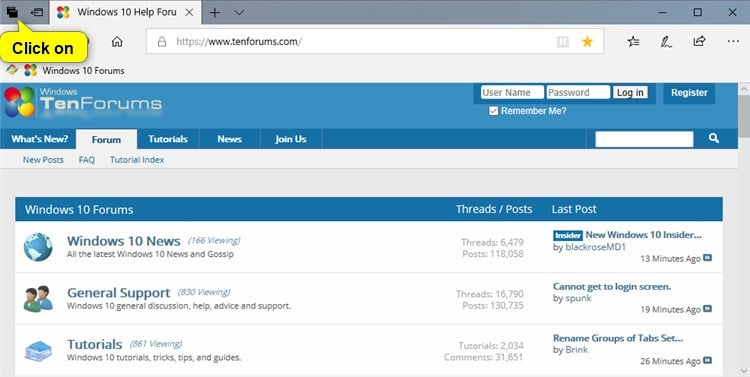Show tab previews chevron
This screenshot has height=377, width=750.
pos(239,12)
